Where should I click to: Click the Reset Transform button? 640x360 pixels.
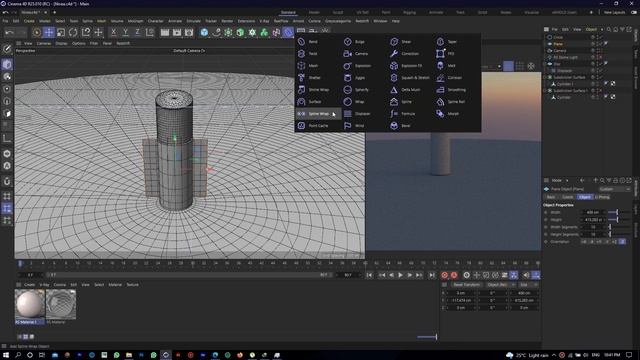tap(467, 284)
